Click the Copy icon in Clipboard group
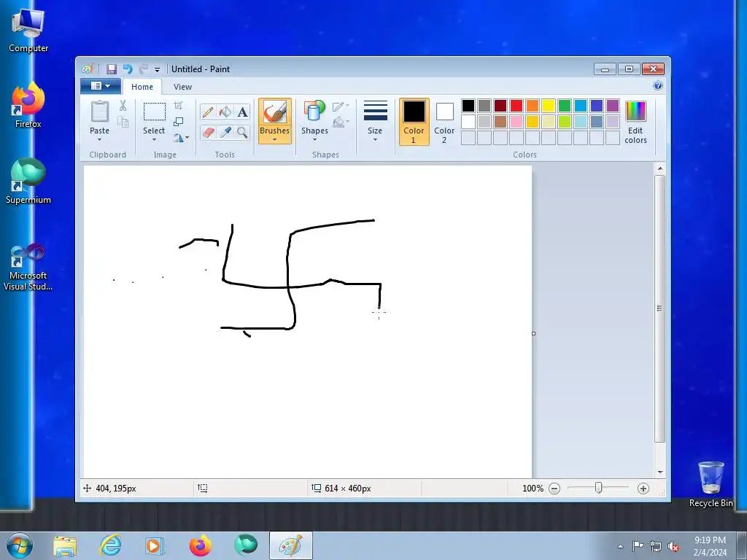Screen dimensions: 747x560 123,122
